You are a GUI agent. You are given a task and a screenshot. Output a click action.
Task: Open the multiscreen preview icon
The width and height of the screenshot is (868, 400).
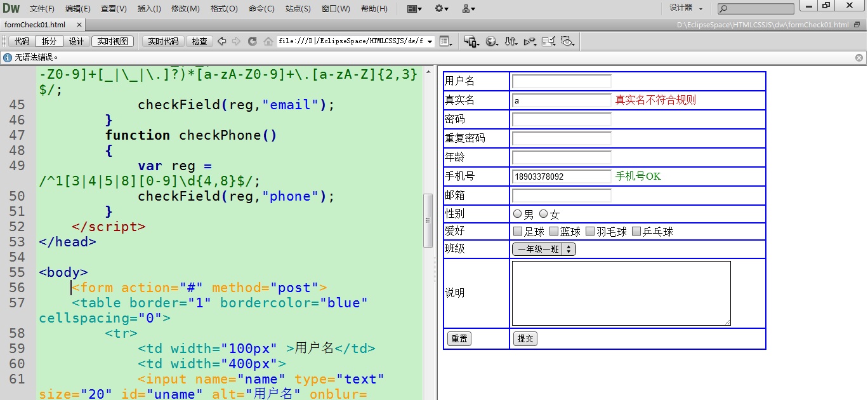point(471,41)
